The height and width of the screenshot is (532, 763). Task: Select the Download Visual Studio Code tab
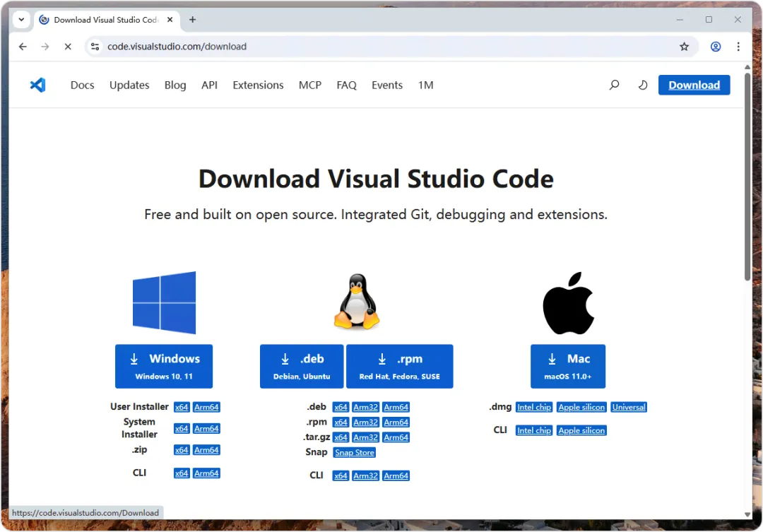coord(105,20)
